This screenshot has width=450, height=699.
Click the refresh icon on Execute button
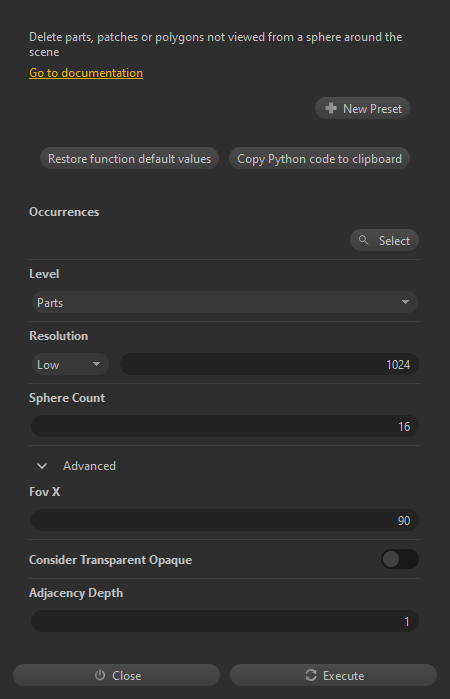coord(311,675)
